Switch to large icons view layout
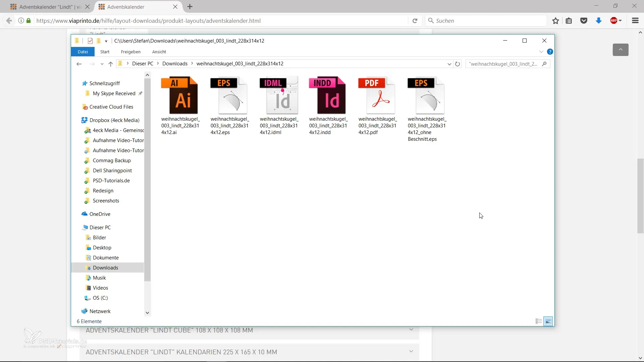Image resolution: width=644 pixels, height=362 pixels. click(548, 321)
